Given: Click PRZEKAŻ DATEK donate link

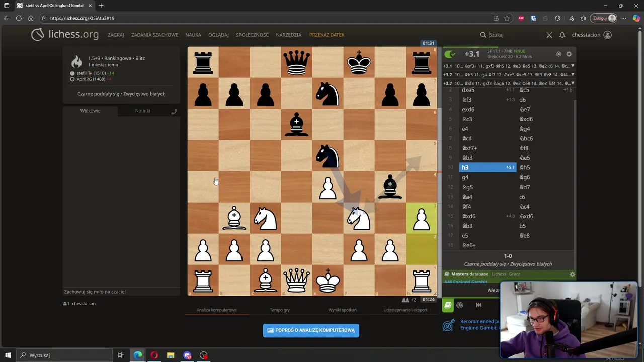Looking at the screenshot, I should click(327, 35).
